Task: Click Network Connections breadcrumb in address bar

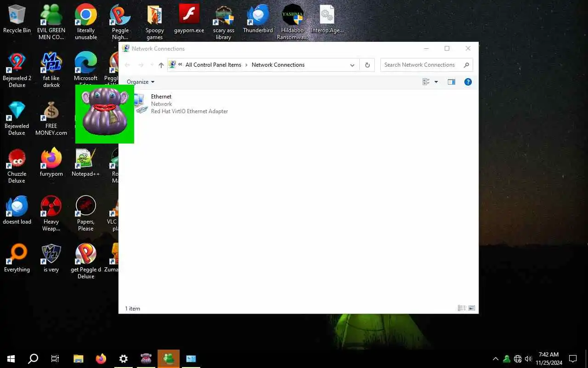Action: [278, 65]
